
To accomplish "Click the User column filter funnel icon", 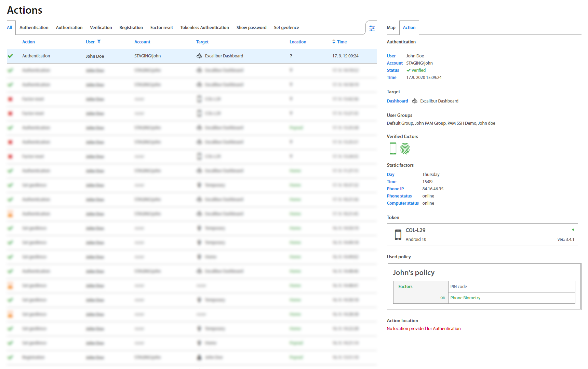I will (99, 42).
